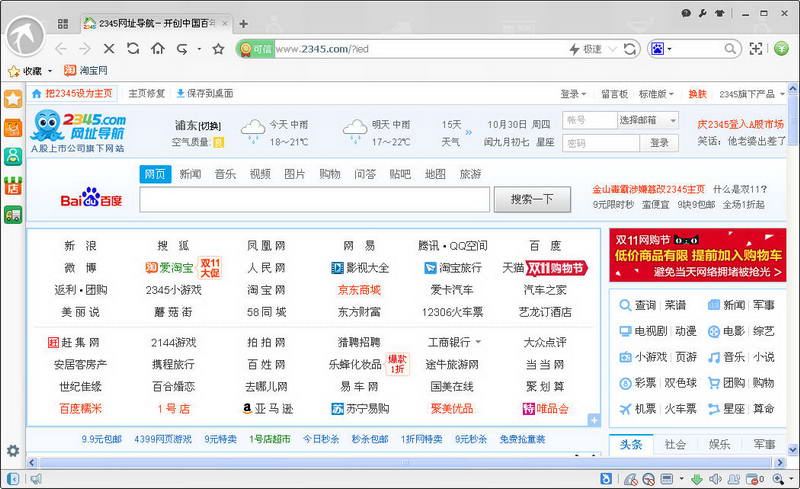800x489 pixels.
Task: Click the screenshot capture icon
Action: (x=756, y=49)
